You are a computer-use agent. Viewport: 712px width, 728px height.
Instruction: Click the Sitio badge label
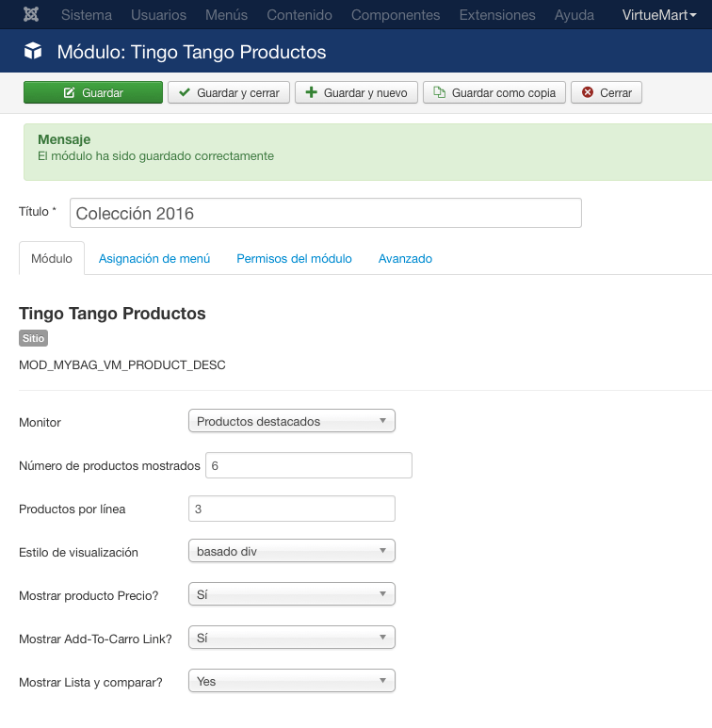pyautogui.click(x=33, y=338)
